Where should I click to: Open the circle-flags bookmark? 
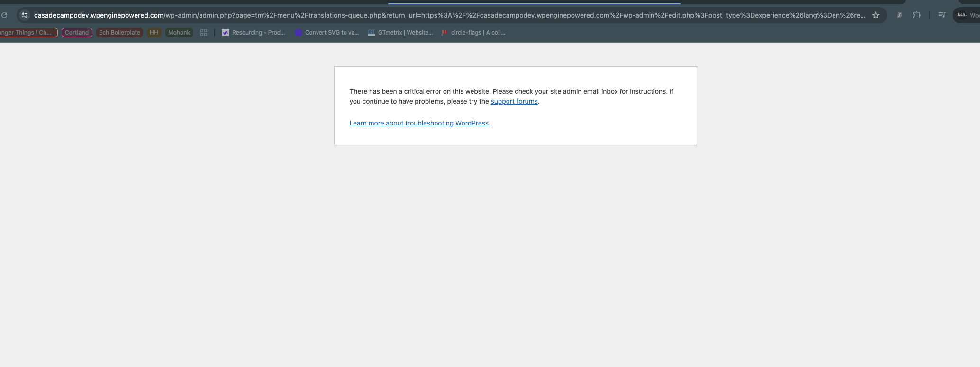[x=473, y=33]
